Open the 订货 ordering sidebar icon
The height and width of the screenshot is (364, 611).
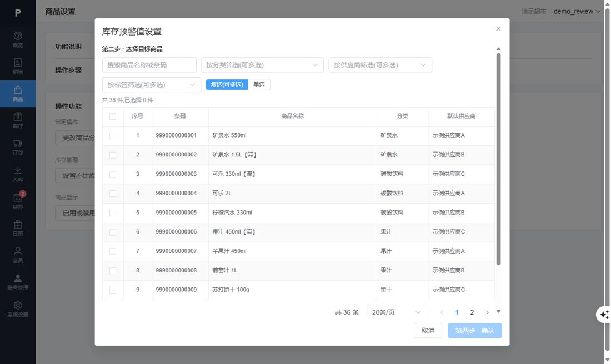[18, 148]
